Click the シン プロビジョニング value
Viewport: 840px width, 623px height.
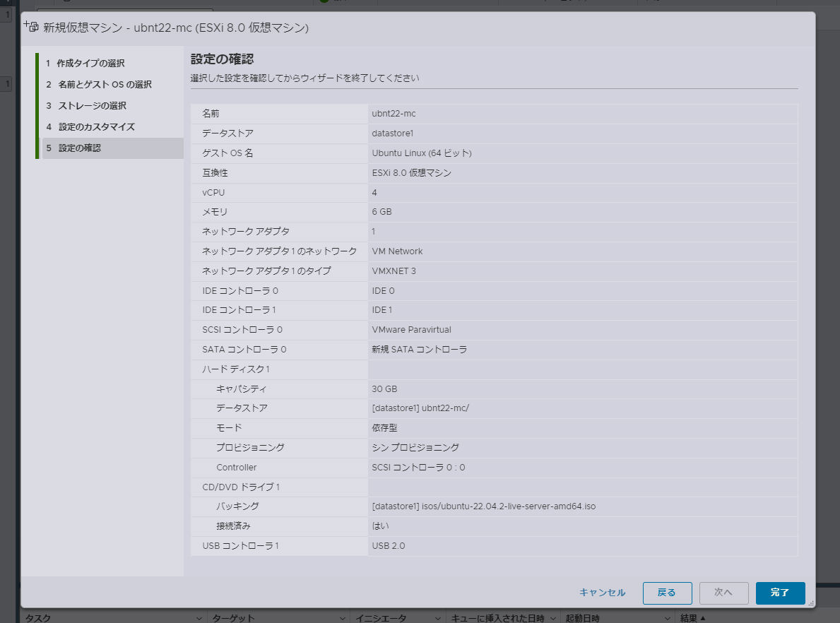click(415, 448)
